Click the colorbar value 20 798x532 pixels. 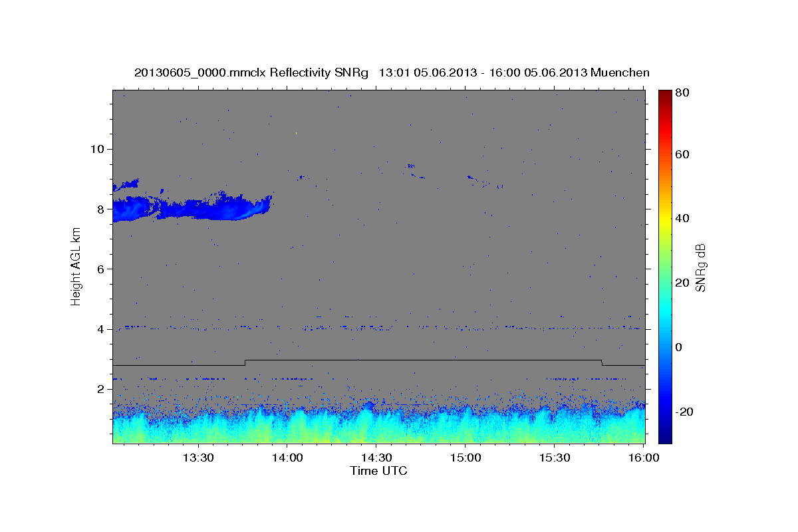coord(682,283)
